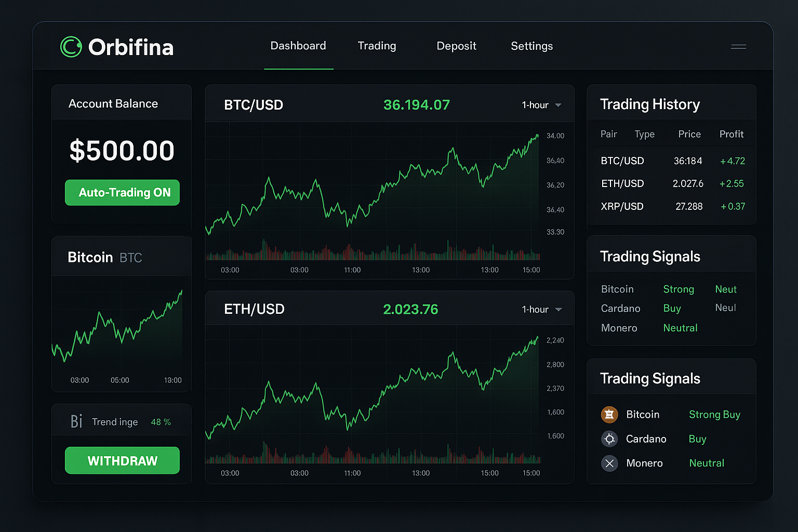Click the Cardano coin icon
The height and width of the screenshot is (532, 798).
(x=609, y=439)
